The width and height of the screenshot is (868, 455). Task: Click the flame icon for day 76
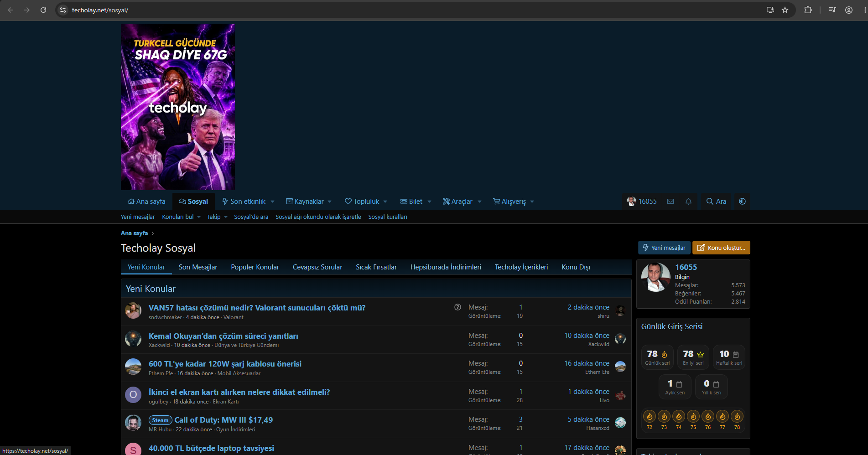point(708,416)
